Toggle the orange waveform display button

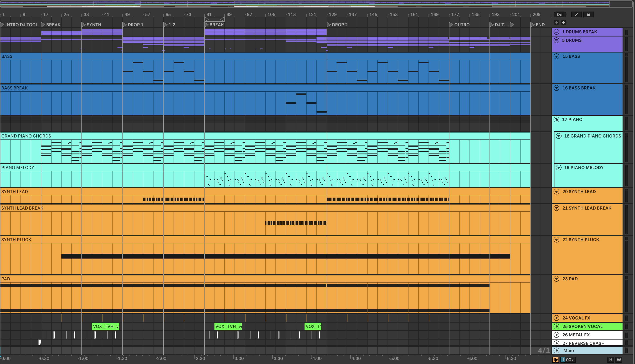(556, 360)
